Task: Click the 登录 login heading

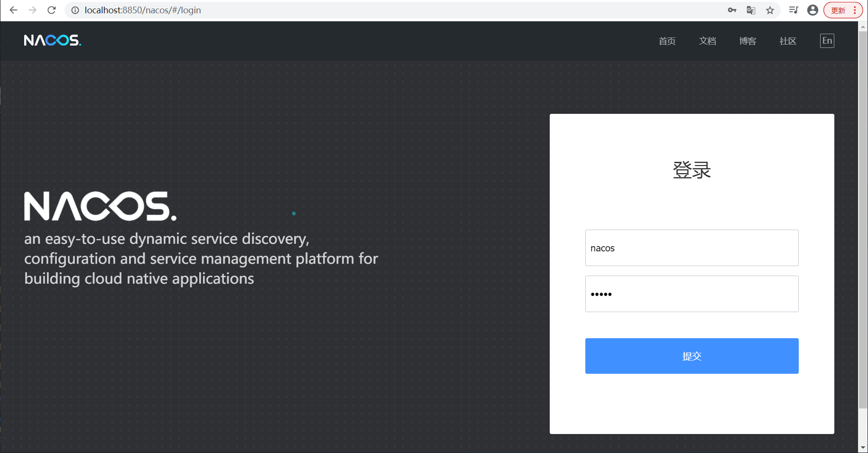Action: click(692, 170)
